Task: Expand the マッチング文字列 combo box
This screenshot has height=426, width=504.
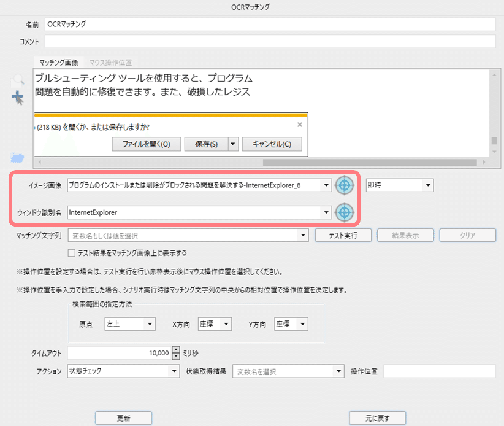Action: click(303, 235)
